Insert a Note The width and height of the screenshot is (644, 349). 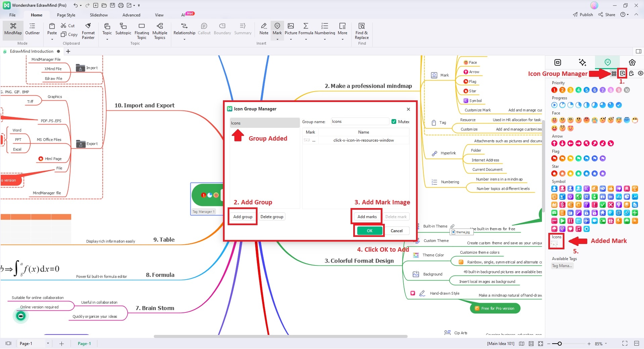click(264, 29)
